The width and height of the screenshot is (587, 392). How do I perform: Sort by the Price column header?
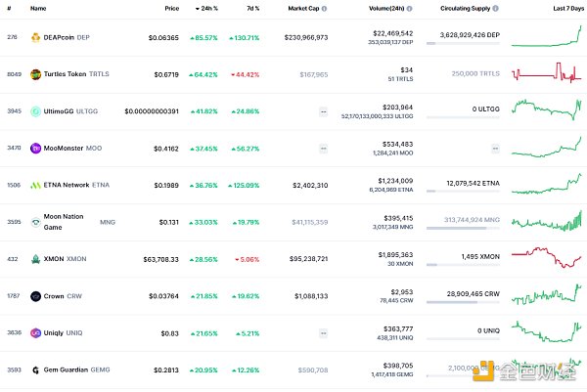pos(171,8)
